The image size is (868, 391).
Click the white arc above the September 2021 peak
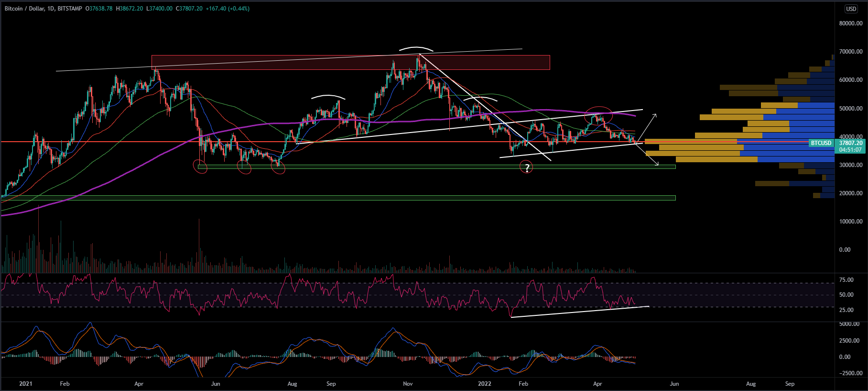[x=327, y=96]
